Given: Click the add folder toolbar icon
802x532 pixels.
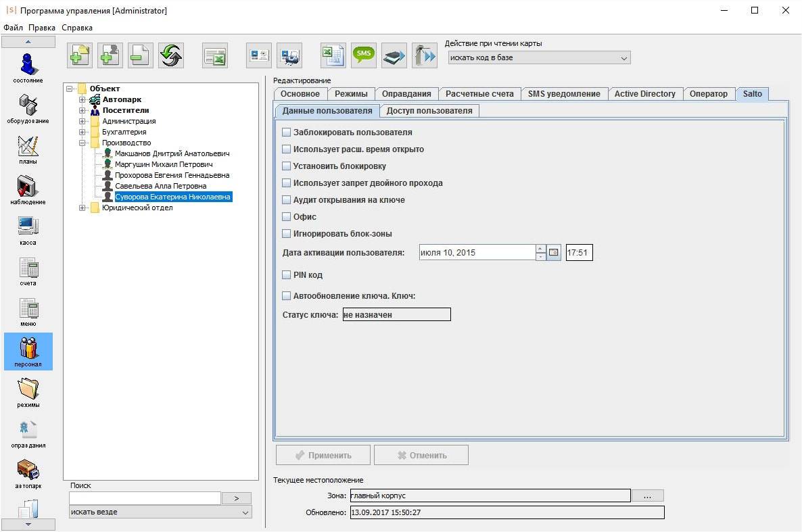Looking at the screenshot, I should [x=80, y=56].
